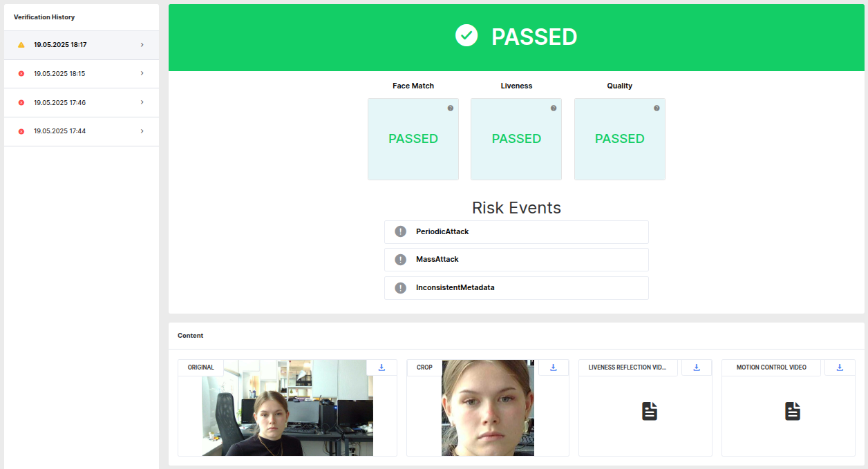Click the MOTION CONTROL VIDEO label

pyautogui.click(x=771, y=367)
